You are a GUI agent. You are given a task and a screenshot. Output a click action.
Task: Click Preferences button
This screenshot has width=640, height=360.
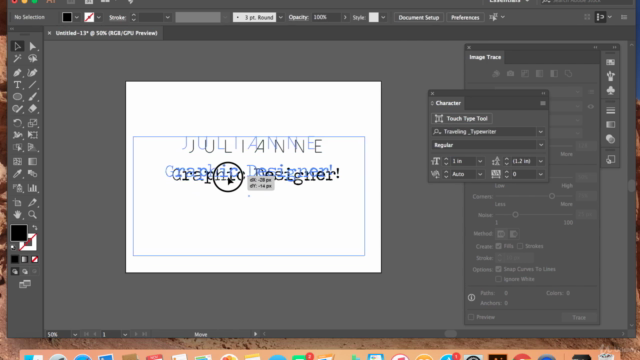(465, 18)
